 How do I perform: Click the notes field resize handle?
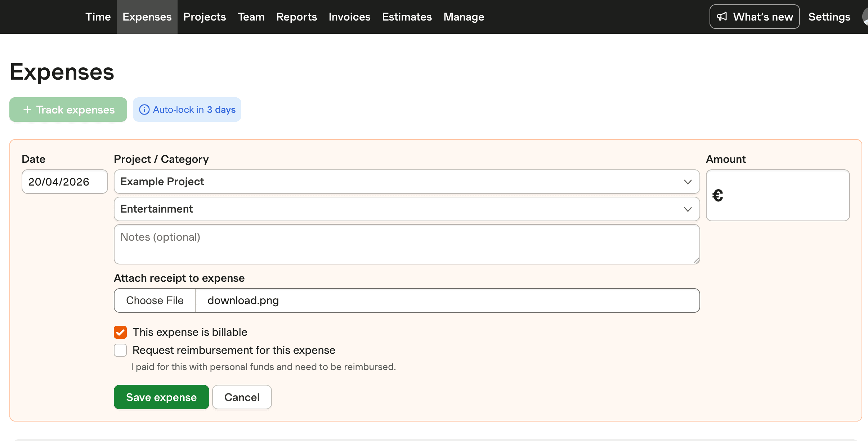696,260
